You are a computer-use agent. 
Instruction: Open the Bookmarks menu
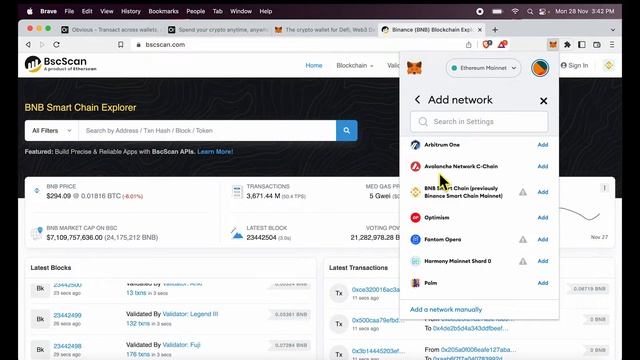pos(163,11)
